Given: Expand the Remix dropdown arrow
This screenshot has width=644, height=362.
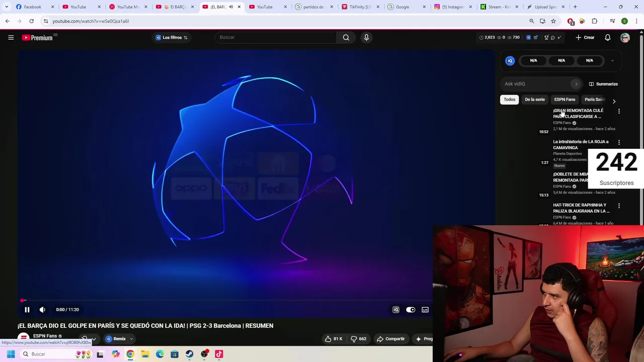Looking at the screenshot, I should click(131, 339).
